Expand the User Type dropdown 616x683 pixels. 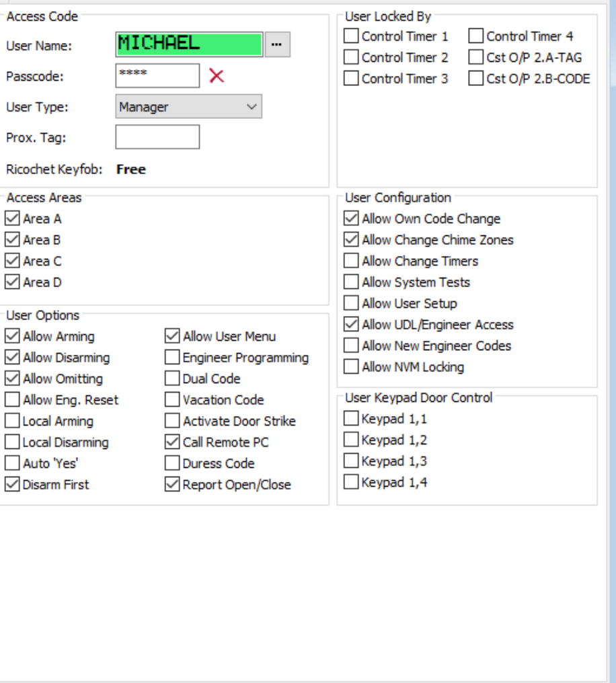(x=188, y=107)
